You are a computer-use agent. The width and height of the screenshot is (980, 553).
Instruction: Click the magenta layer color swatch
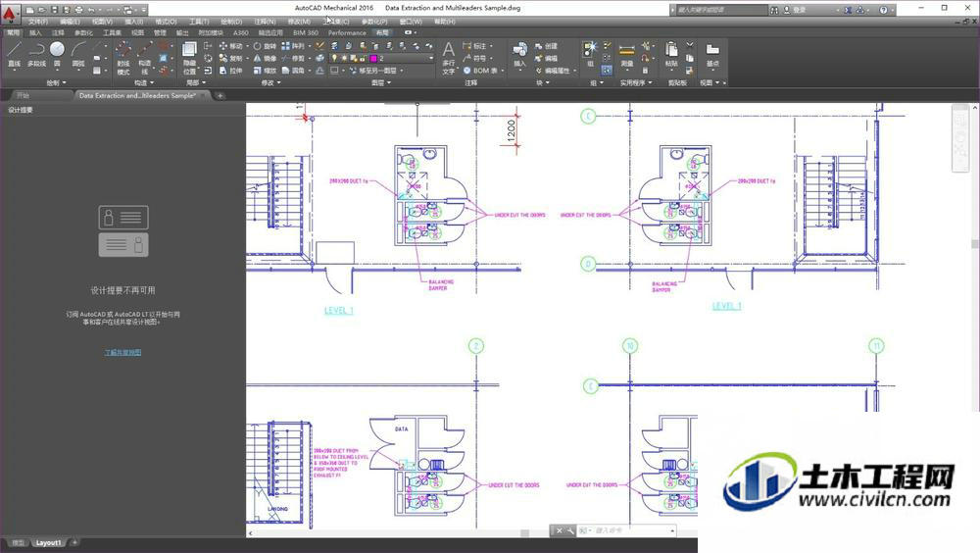pos(373,58)
